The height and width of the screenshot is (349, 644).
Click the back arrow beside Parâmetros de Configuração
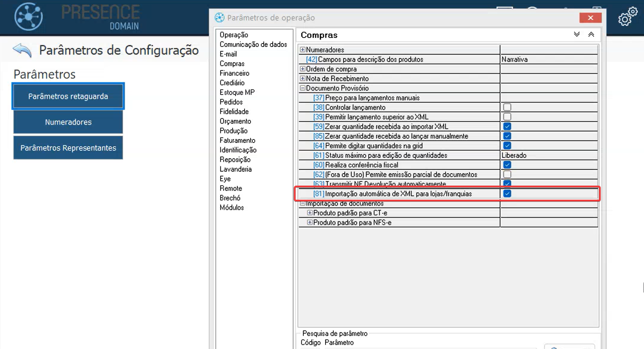point(22,50)
